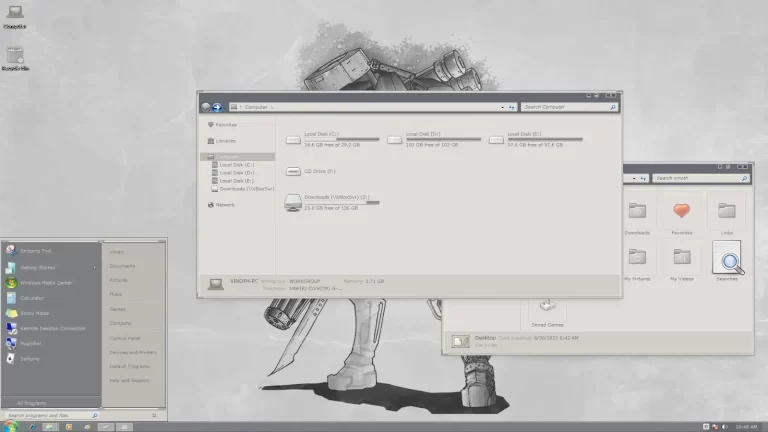Screen dimensions: 768x432
Task: Open Saved Games folder in back window
Action: pyautogui.click(x=547, y=312)
